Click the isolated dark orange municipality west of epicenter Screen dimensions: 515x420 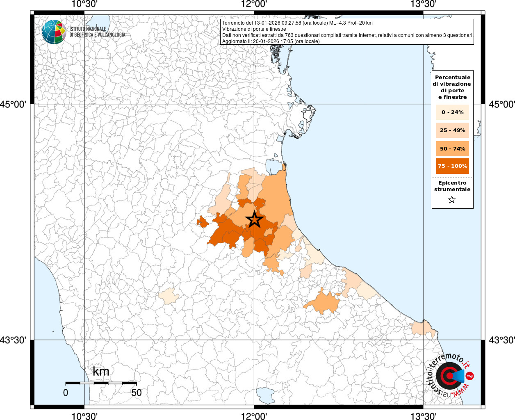point(203,222)
